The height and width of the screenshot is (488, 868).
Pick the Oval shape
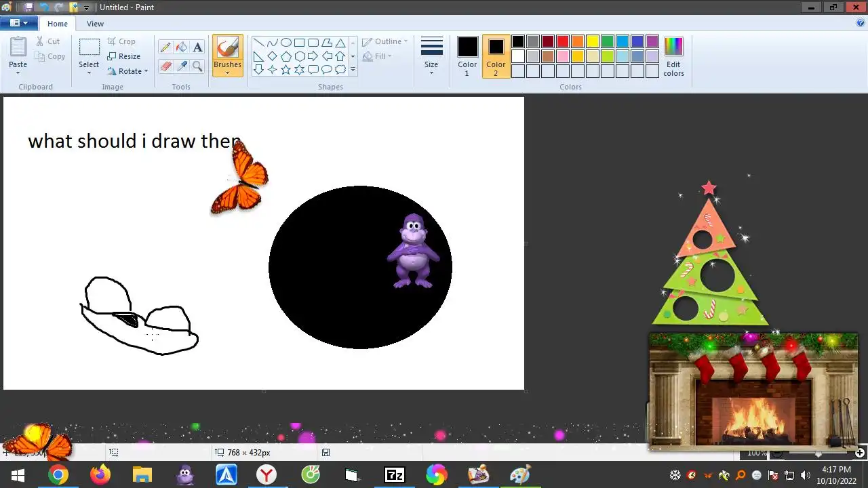click(x=285, y=42)
